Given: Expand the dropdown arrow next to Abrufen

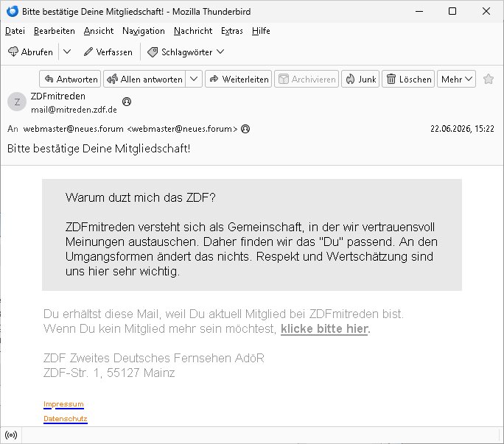Looking at the screenshot, I should pos(67,52).
